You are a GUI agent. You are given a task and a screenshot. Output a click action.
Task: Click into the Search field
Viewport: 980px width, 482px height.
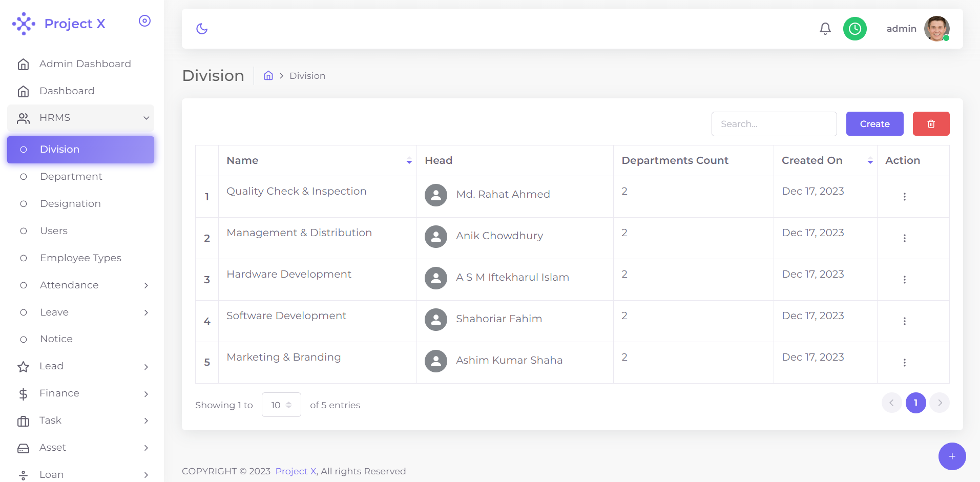774,124
